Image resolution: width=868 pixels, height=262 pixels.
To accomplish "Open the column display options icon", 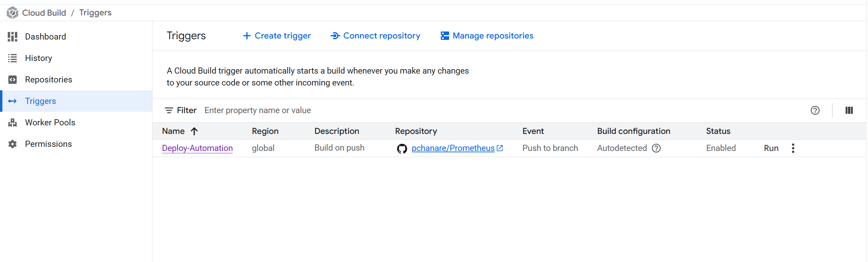I will [849, 110].
